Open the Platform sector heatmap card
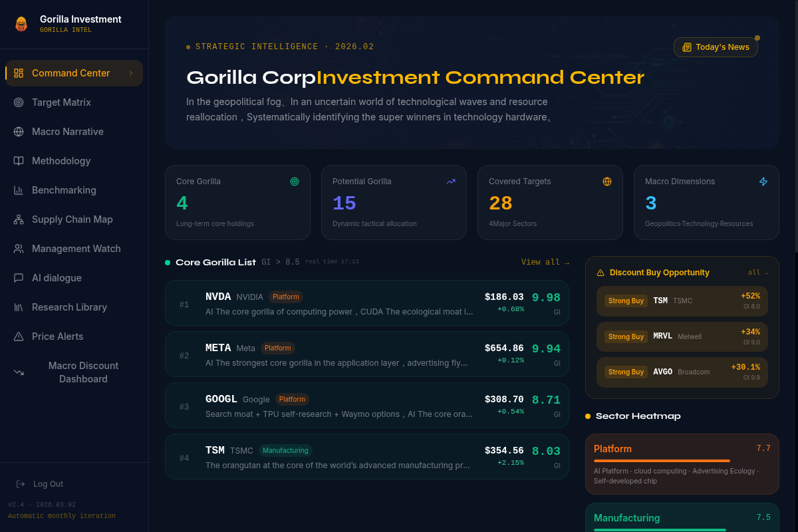 (682, 464)
